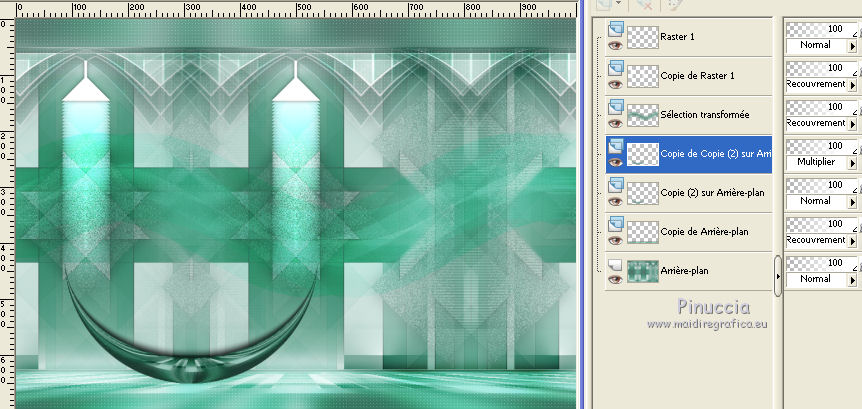
Task: Click the delete layer icon in layers toolbar
Action: point(644,4)
